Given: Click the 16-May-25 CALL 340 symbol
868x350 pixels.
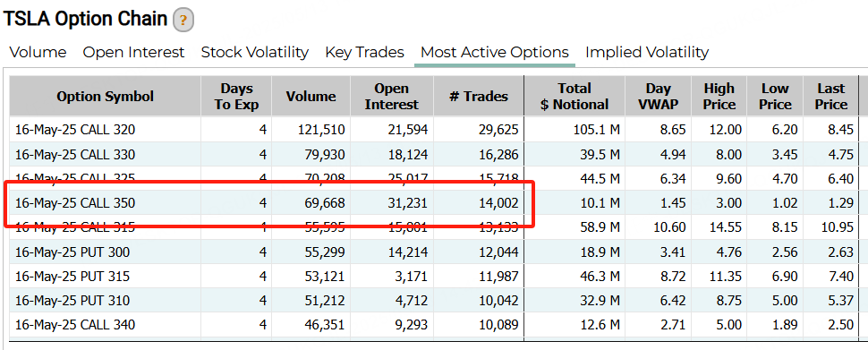Looking at the screenshot, I should 75,325.
